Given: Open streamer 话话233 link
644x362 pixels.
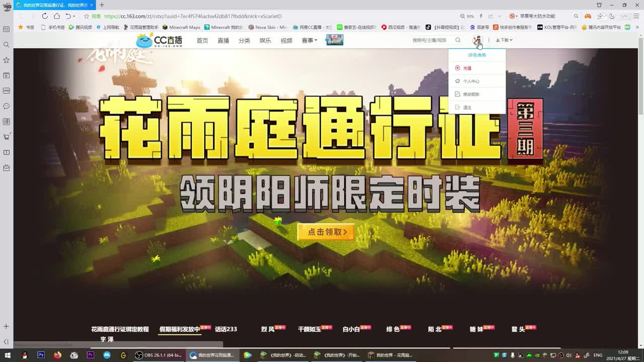Looking at the screenshot, I should (226, 329).
